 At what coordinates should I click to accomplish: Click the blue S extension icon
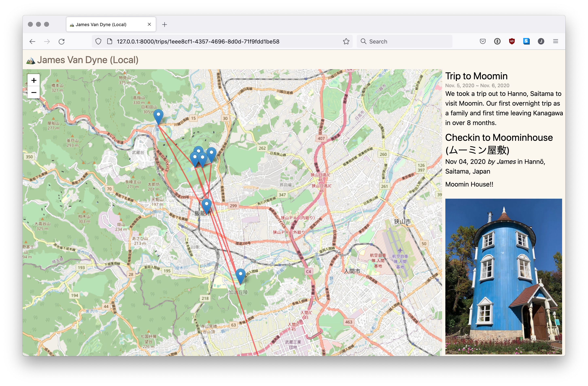pyautogui.click(x=526, y=41)
